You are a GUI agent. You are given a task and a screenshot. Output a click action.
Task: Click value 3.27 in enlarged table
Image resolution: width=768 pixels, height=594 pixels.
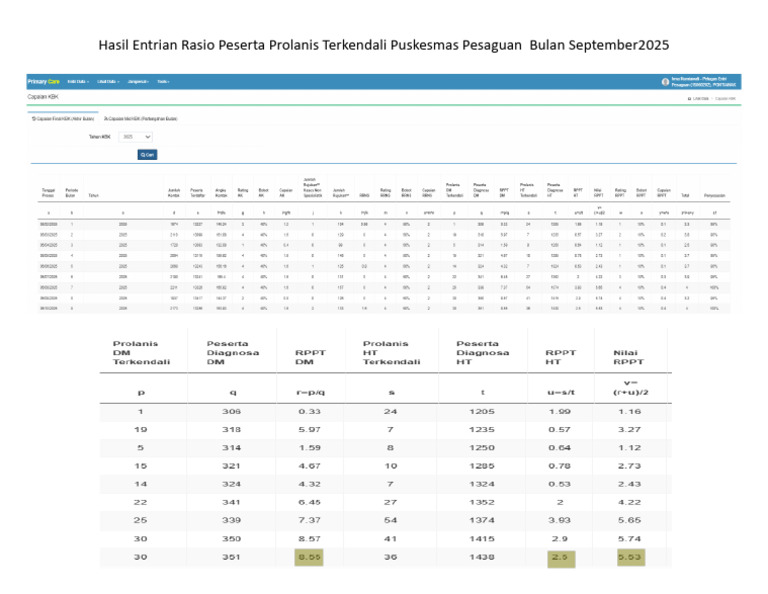point(629,429)
